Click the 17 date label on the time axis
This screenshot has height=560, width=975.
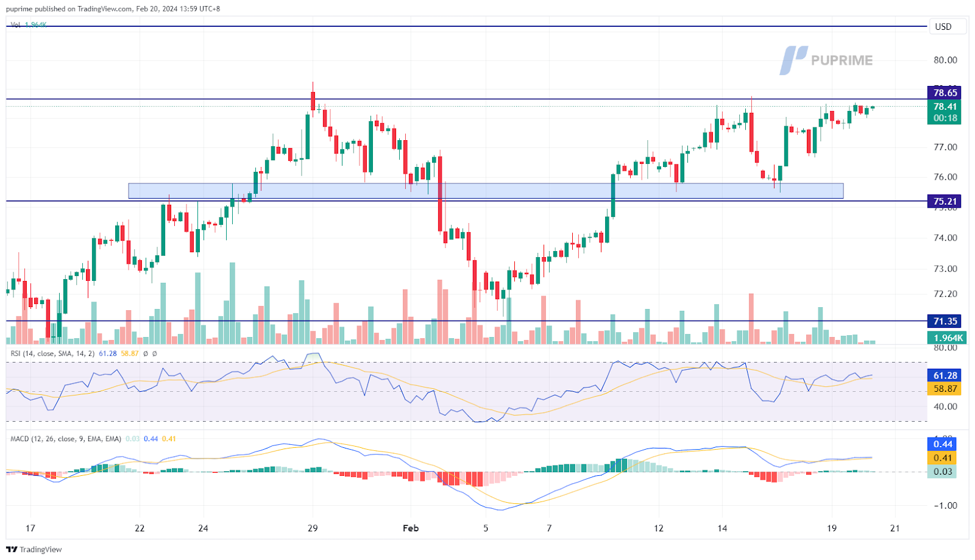point(30,528)
